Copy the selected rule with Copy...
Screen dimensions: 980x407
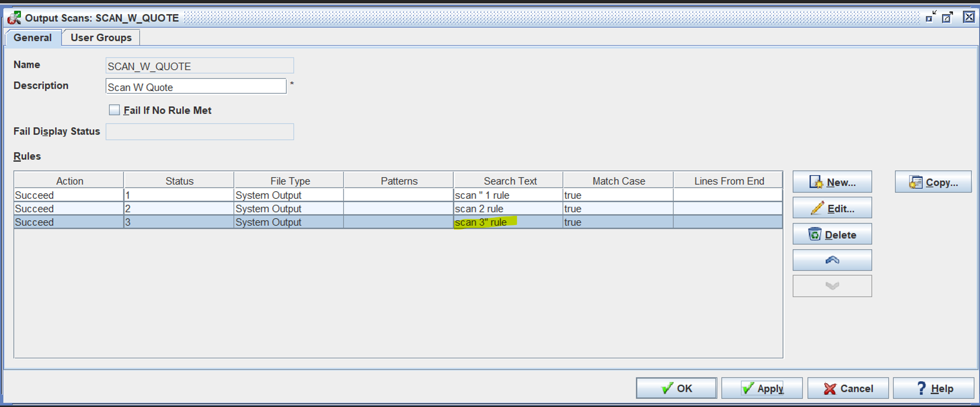click(933, 182)
